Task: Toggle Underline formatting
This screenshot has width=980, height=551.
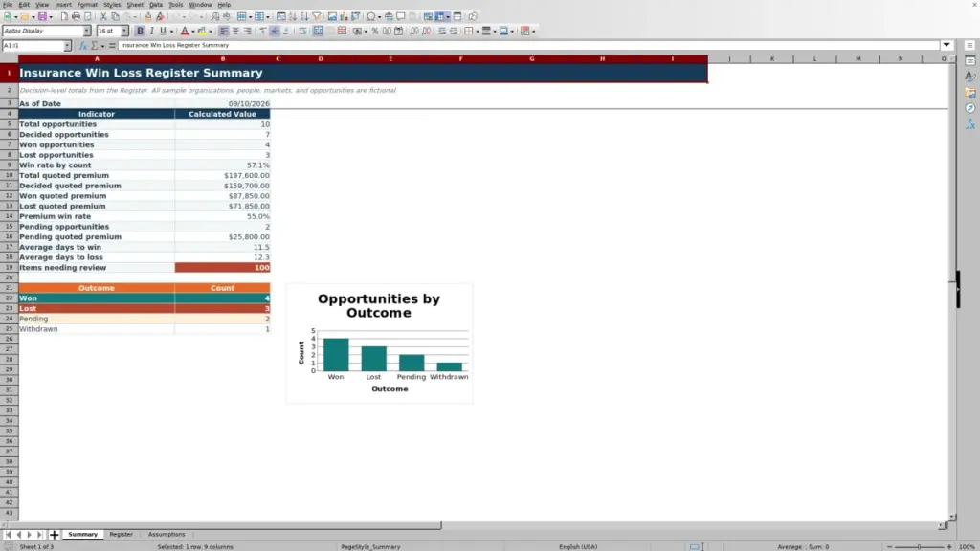Action: click(x=163, y=32)
